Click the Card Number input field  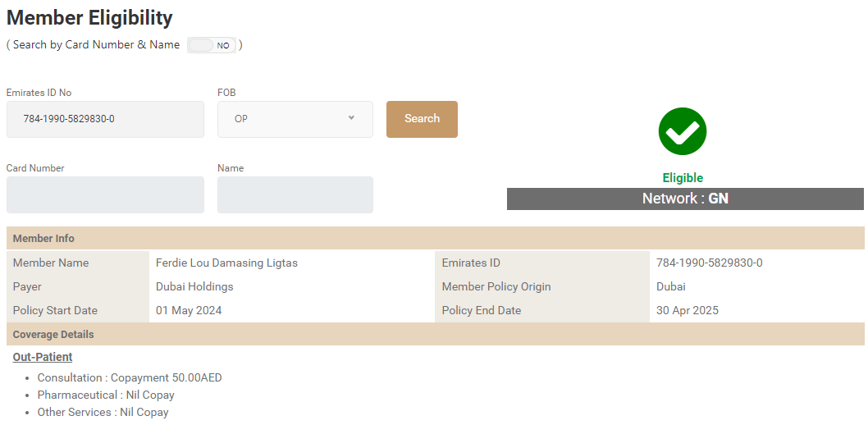click(105, 194)
